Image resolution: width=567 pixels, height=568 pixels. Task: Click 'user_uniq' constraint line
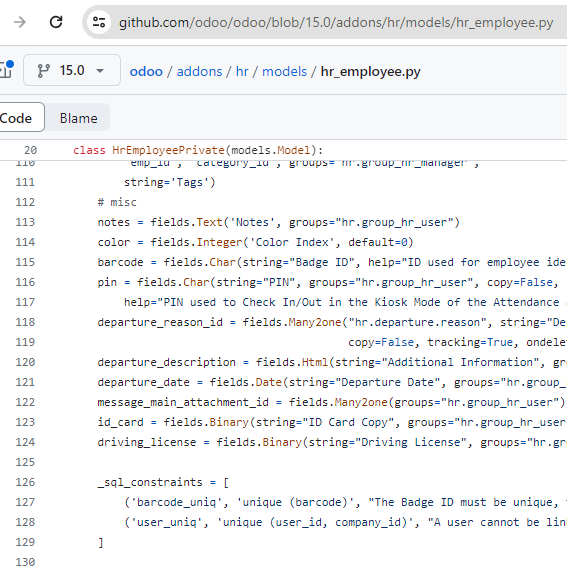(x=345, y=522)
